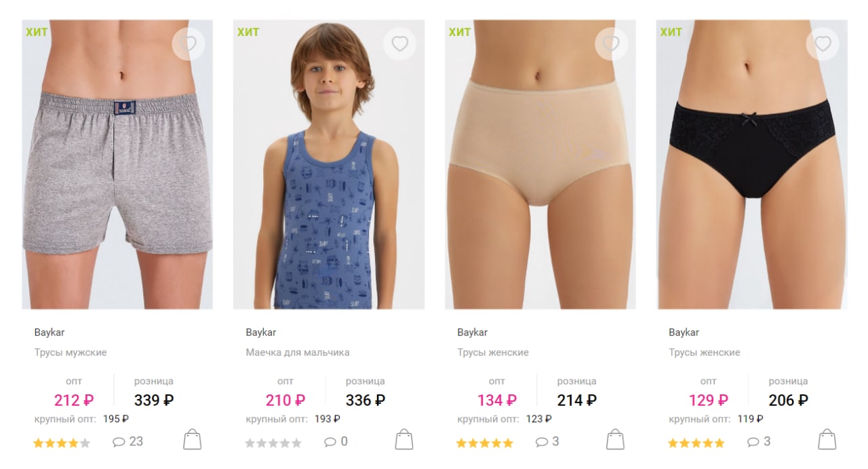Open the 23 comments on men's boxers

point(128,442)
